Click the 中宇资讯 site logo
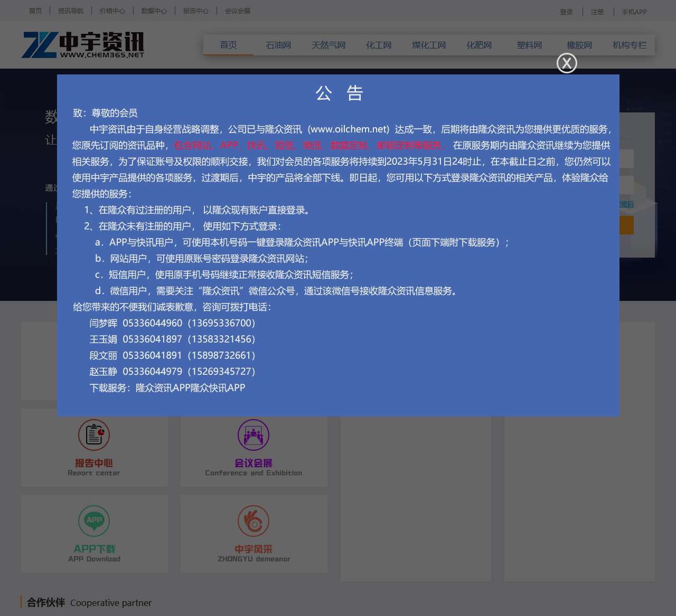Viewport: 676px width, 616px height. (83, 45)
